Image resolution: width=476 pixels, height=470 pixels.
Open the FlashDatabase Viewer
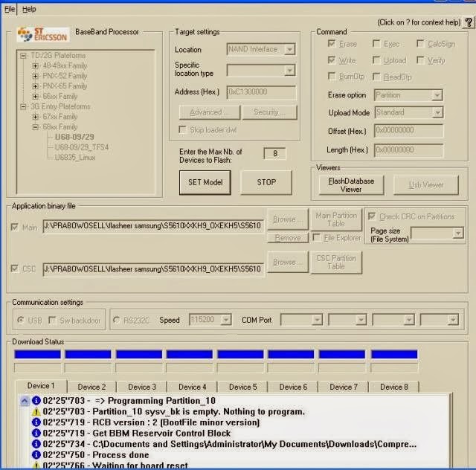pos(351,185)
